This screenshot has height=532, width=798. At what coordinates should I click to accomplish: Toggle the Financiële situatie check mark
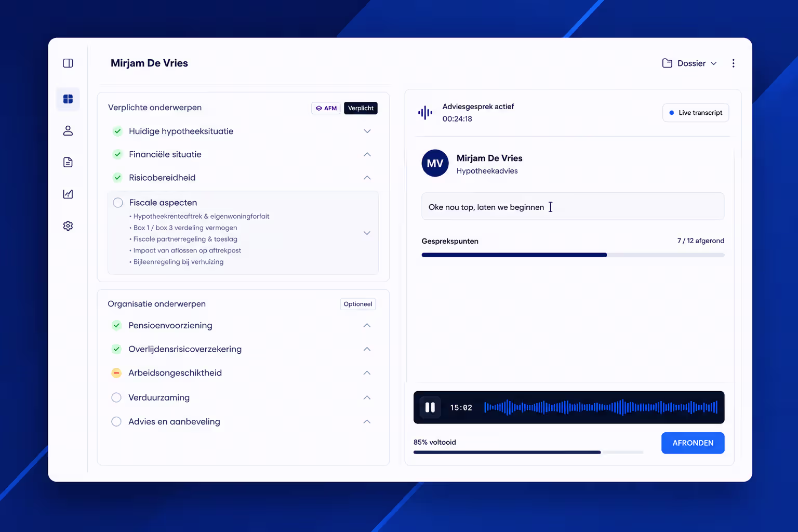click(117, 154)
